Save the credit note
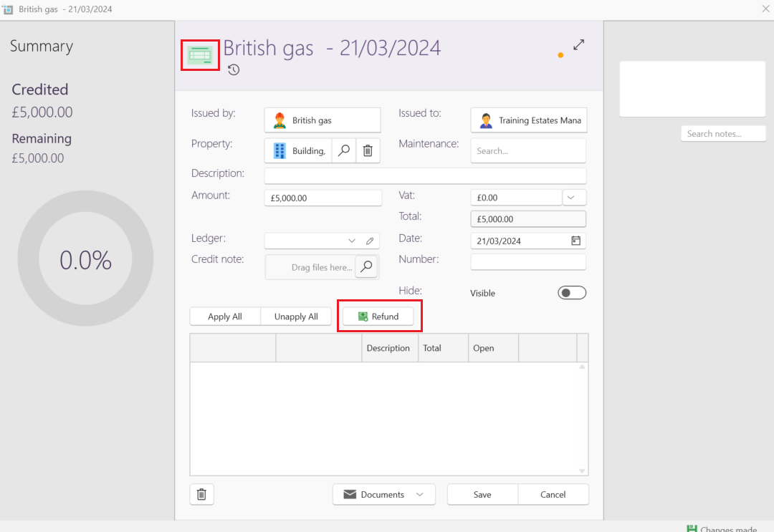The height and width of the screenshot is (532, 774). tap(482, 494)
